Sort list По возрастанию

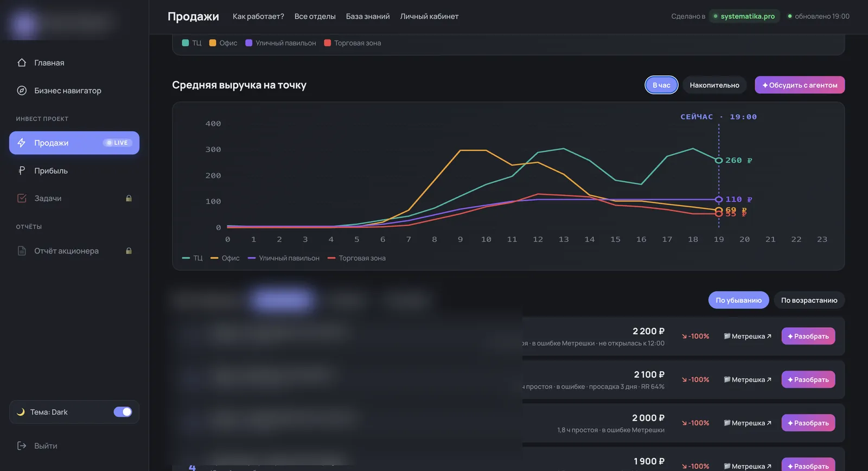coord(809,300)
